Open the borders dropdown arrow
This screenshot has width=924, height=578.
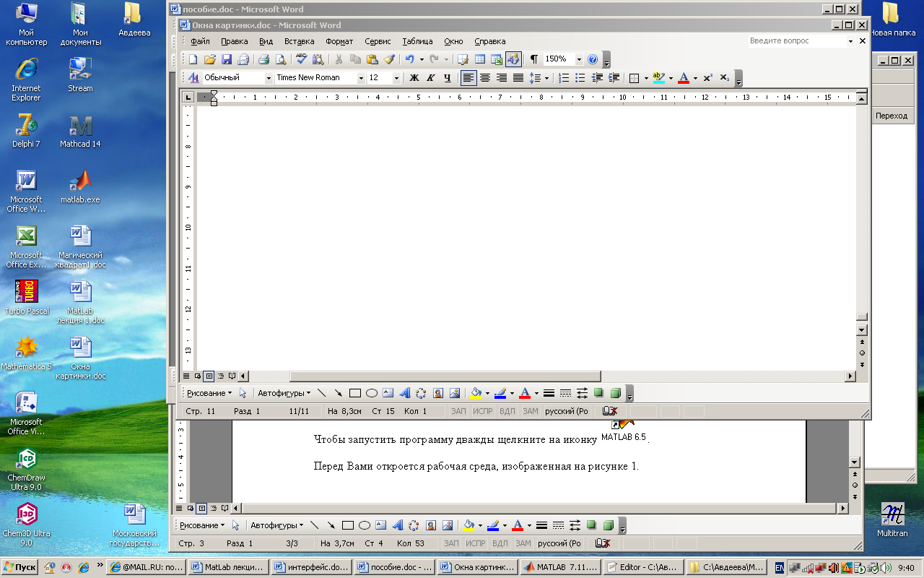tap(646, 77)
